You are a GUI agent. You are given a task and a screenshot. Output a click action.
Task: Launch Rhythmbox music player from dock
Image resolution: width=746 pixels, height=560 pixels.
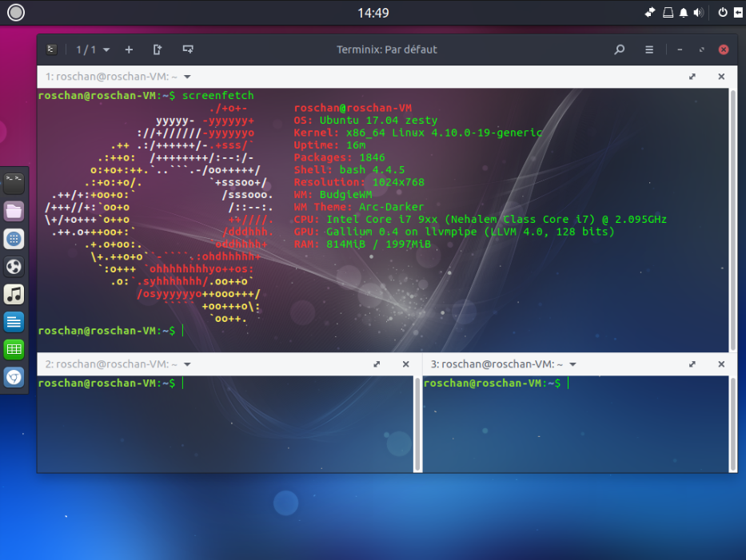pos(14,294)
